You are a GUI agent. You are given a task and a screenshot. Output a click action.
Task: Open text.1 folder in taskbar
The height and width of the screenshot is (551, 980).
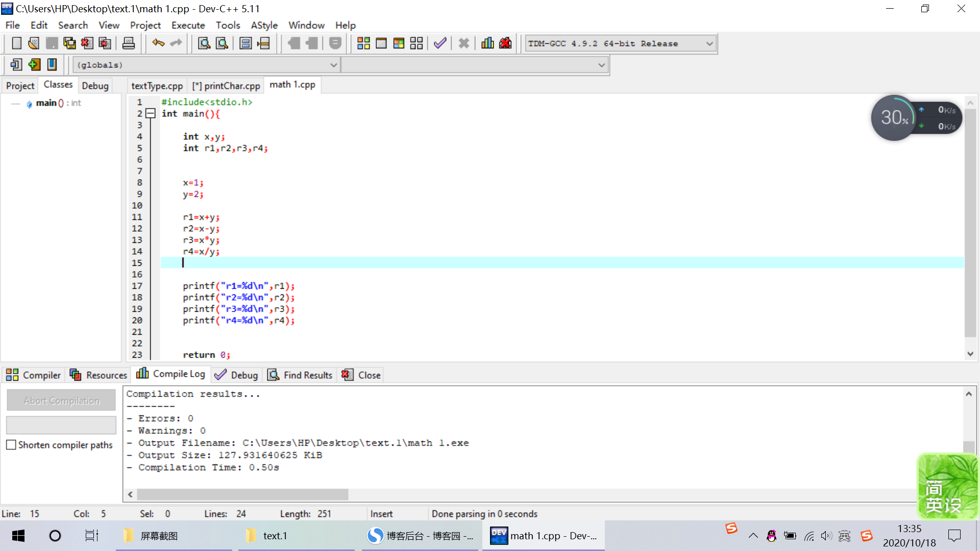(x=275, y=536)
